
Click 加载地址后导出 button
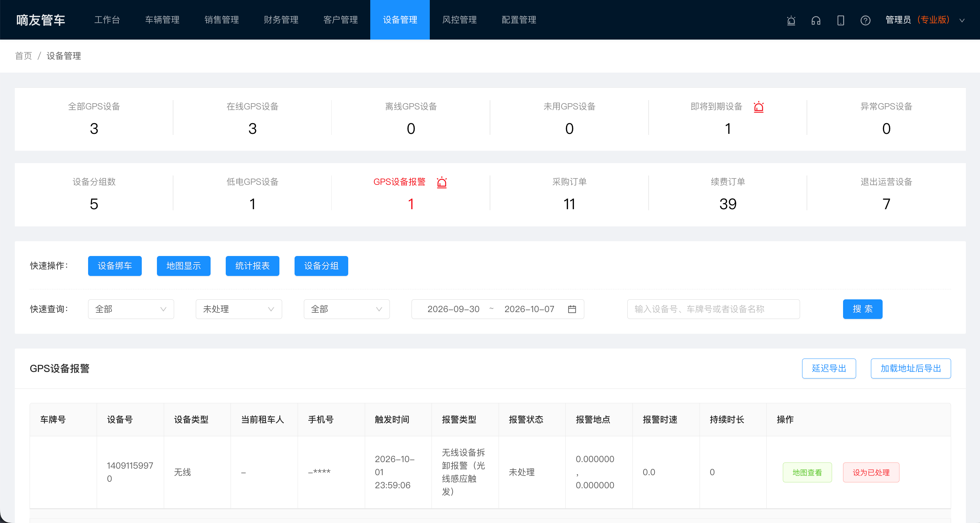(910, 369)
